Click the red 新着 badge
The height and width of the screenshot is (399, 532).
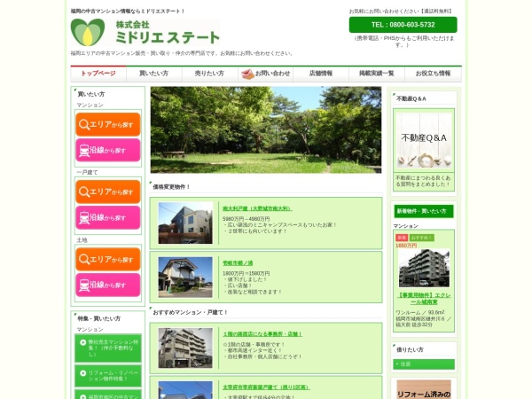[x=402, y=238]
